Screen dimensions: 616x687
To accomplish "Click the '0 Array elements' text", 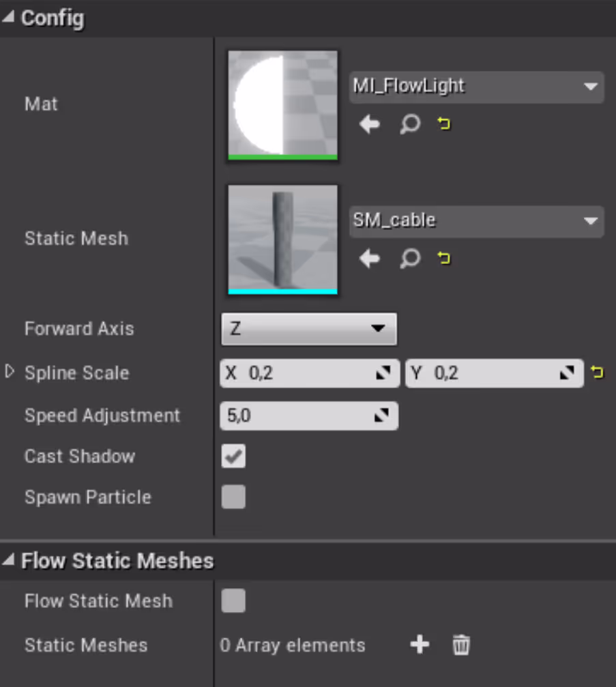I will (293, 645).
